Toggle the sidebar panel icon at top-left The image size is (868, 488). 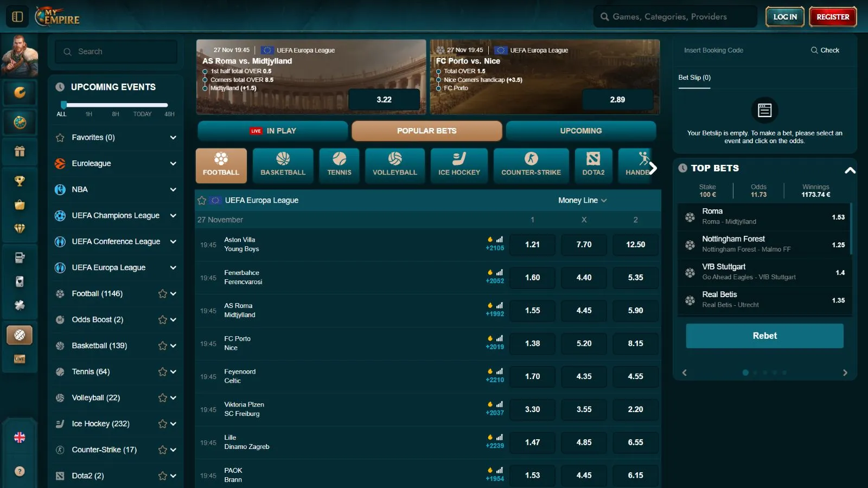pyautogui.click(x=17, y=17)
